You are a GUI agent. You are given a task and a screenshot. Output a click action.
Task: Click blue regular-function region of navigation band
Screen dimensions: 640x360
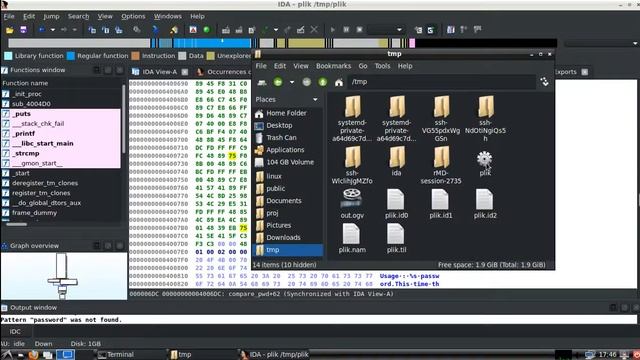coord(212,43)
